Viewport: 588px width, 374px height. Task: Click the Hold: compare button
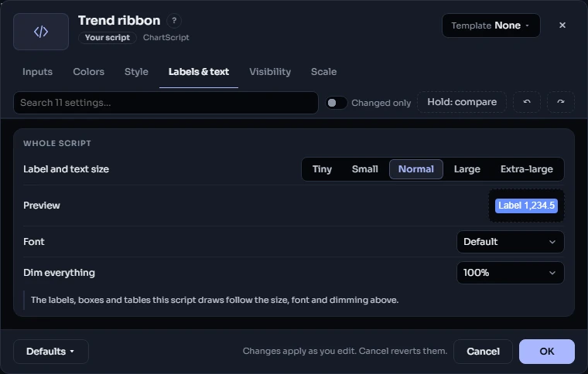tap(462, 102)
